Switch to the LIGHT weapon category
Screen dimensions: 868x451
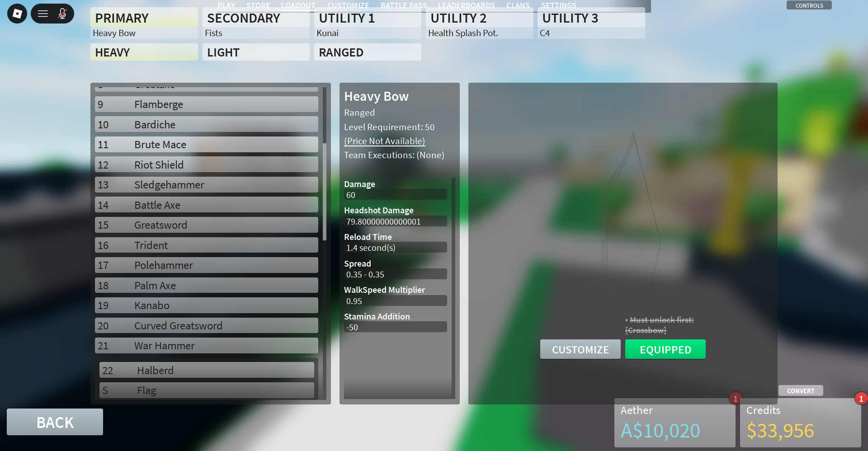tap(256, 52)
